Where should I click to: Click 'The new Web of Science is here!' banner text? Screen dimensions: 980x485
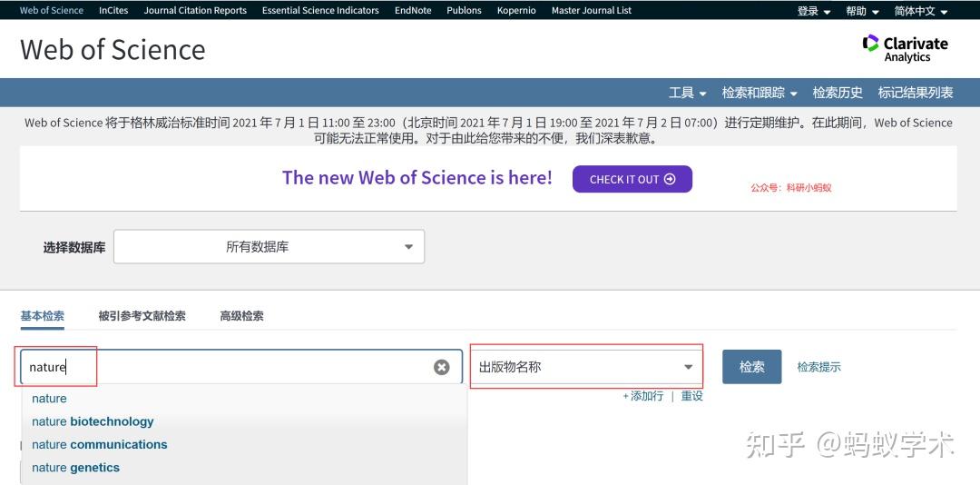point(416,178)
